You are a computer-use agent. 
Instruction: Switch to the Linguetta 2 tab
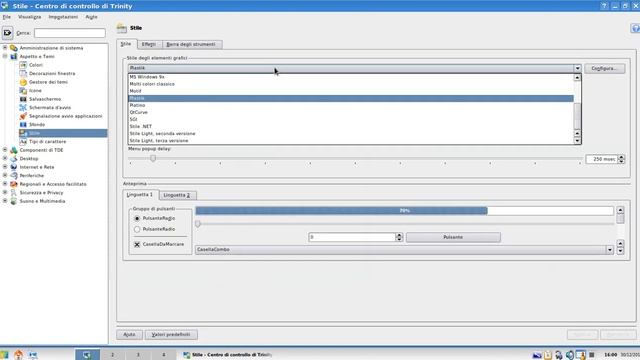pos(177,195)
